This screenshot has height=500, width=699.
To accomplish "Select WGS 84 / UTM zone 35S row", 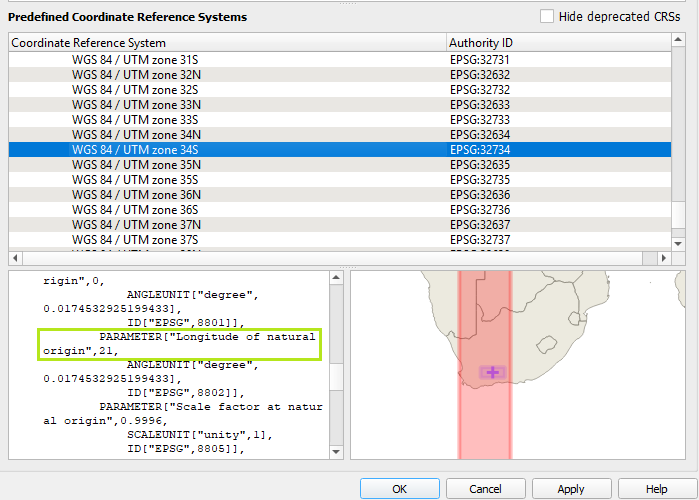I will pos(340,180).
